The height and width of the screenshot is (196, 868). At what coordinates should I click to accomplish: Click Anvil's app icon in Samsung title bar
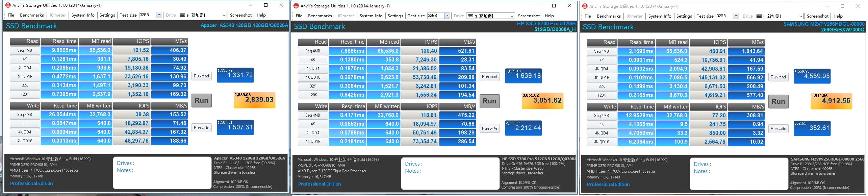(x=585, y=6)
